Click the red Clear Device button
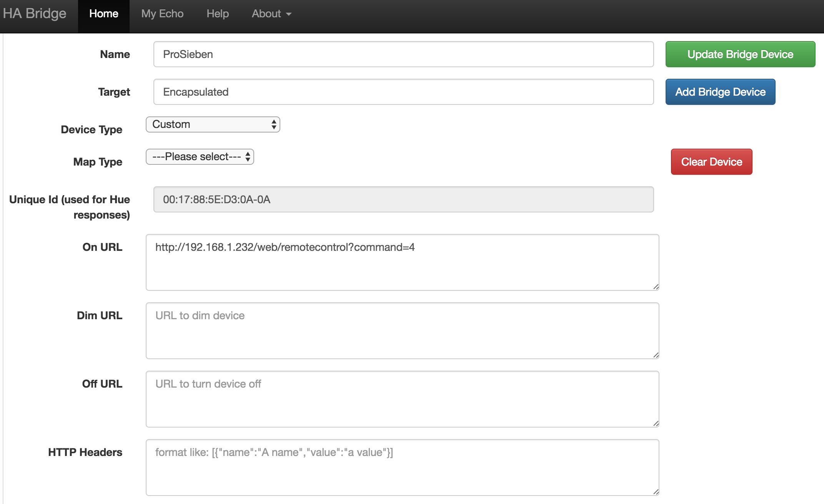This screenshot has width=824, height=504. [711, 162]
